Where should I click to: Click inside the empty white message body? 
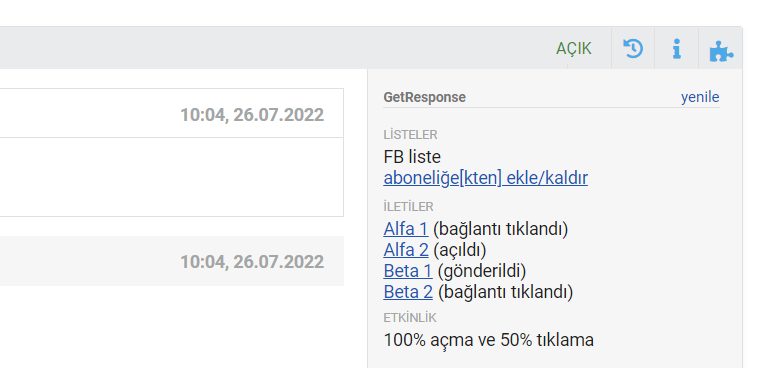point(171,177)
